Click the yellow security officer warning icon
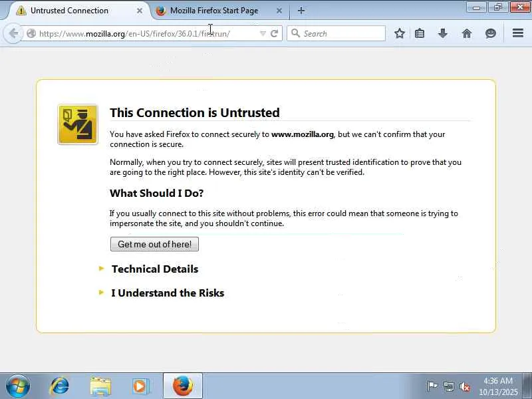Screen dimensions: 532x399 [x=78, y=124]
